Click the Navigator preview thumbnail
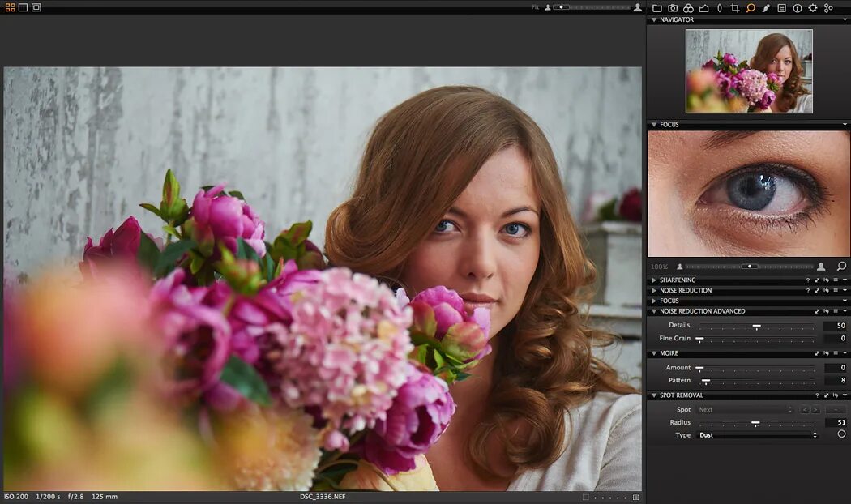 tap(749, 71)
